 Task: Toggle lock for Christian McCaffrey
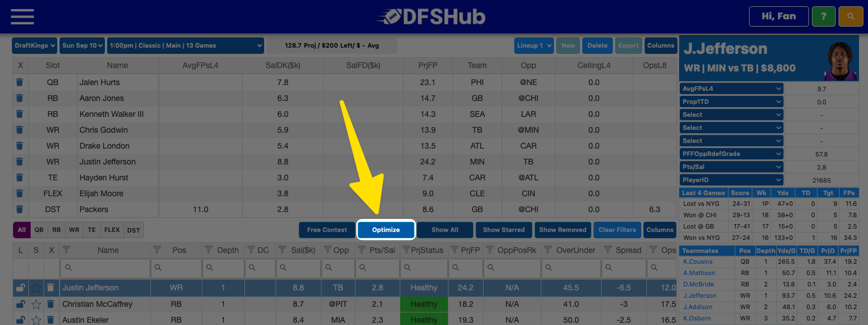pyautogui.click(x=20, y=304)
